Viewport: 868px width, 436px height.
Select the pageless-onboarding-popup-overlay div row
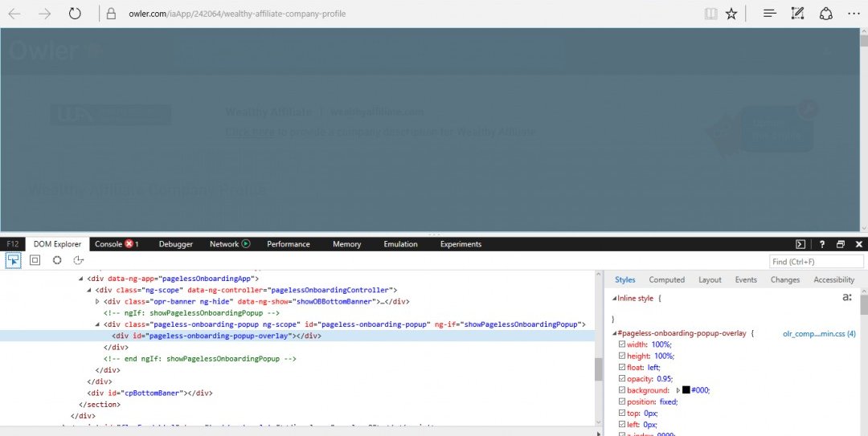pyautogui.click(x=297, y=336)
